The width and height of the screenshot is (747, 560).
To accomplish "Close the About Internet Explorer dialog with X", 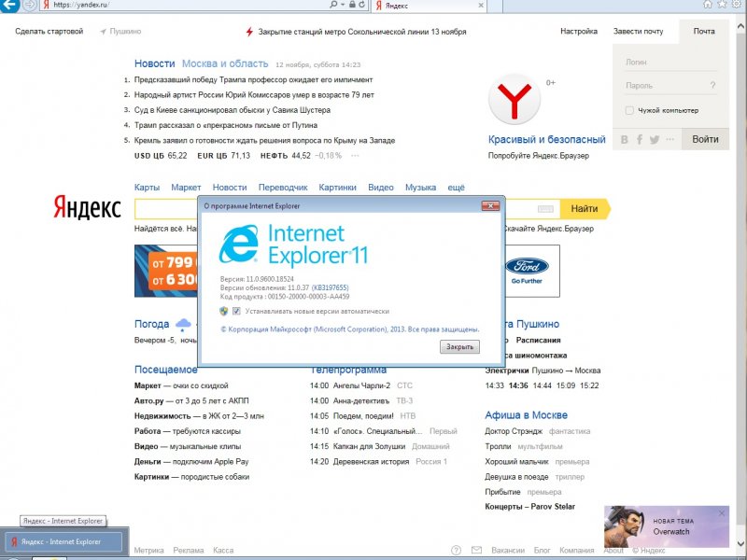I will pos(490,205).
